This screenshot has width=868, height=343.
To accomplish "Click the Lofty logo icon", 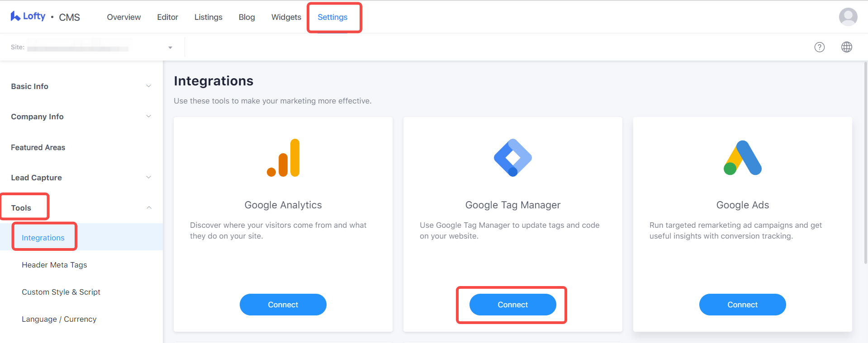I will point(15,16).
